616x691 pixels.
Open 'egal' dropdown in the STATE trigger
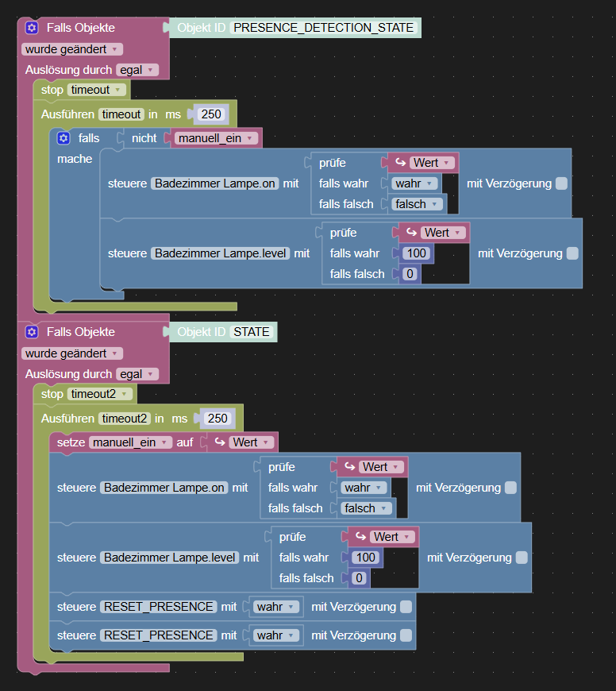[x=137, y=374]
